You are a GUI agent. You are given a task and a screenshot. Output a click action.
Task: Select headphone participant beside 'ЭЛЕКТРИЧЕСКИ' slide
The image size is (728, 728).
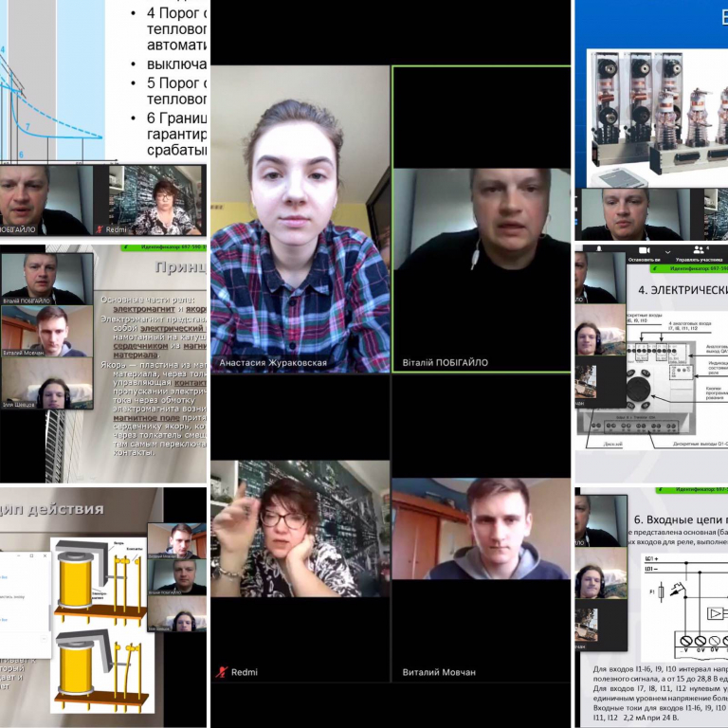(x=600, y=330)
